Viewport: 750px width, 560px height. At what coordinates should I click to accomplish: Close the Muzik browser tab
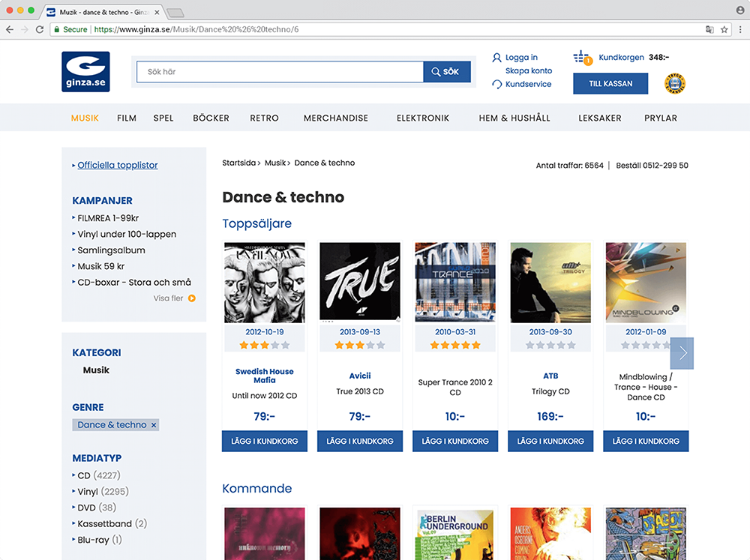[x=157, y=13]
